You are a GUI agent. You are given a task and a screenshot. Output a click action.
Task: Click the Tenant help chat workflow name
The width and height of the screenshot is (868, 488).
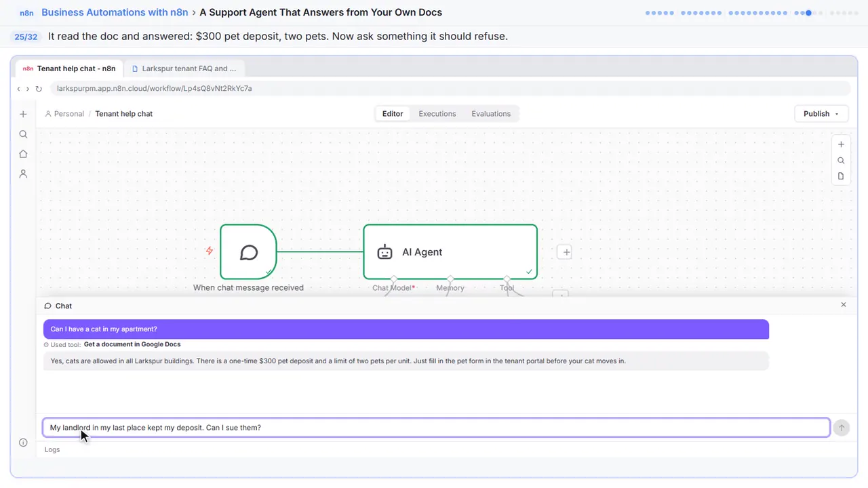(123, 114)
